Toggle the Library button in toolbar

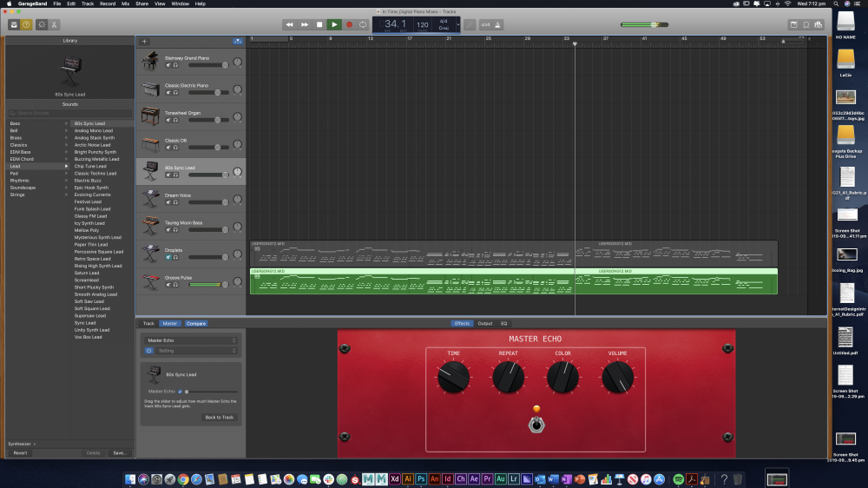point(14,24)
